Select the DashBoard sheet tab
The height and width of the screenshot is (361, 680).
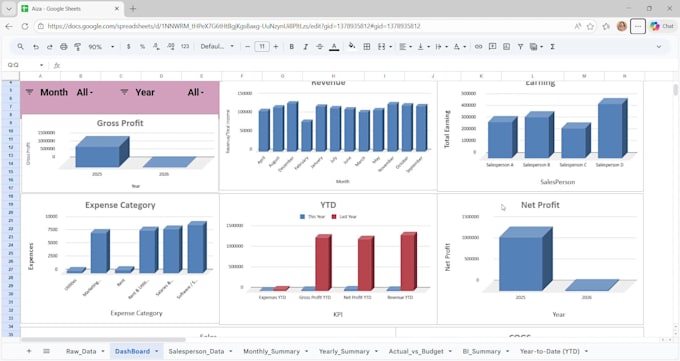tap(132, 351)
